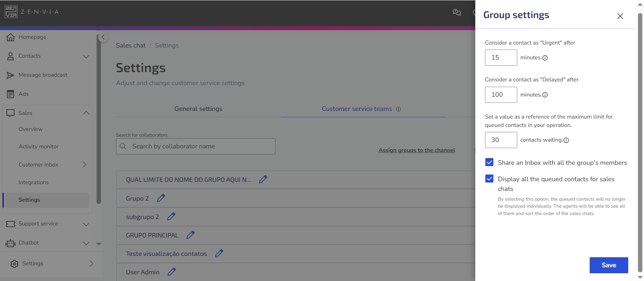Viewport: 644px width, 281px height.
Task: Click the GRUPO PRINCIPAL row text
Action: (152, 235)
